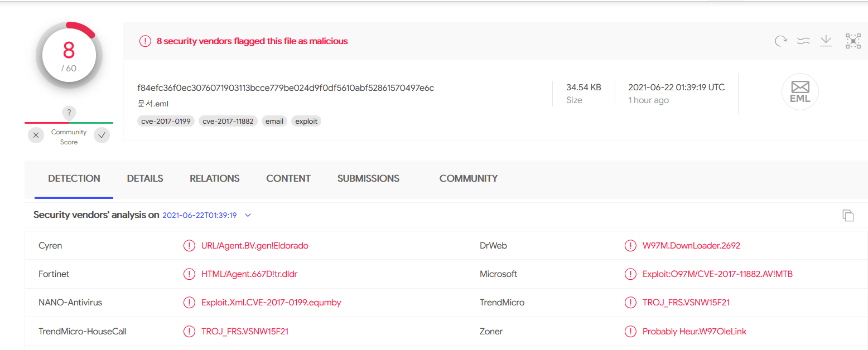
Task: Expand the analysis date dropdown chevron
Action: (248, 215)
